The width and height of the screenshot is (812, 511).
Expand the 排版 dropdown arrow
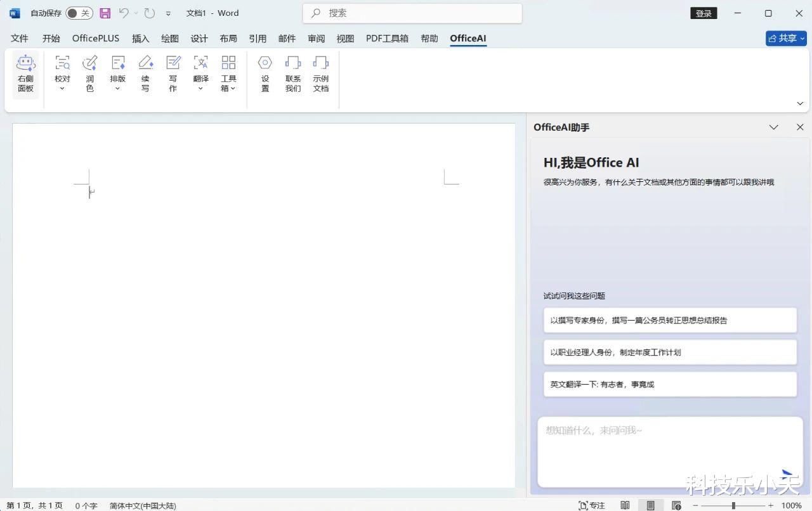click(x=117, y=88)
